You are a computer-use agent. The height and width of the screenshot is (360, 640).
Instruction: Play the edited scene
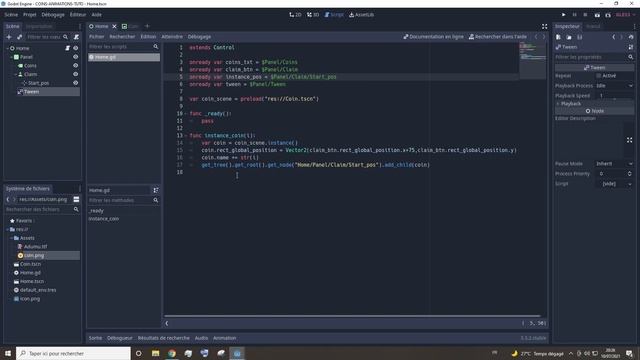[x=597, y=15]
